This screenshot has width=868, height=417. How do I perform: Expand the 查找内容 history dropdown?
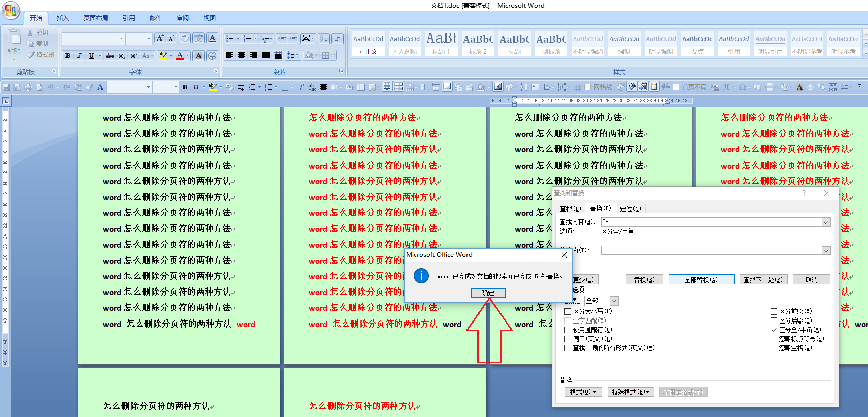coord(826,222)
